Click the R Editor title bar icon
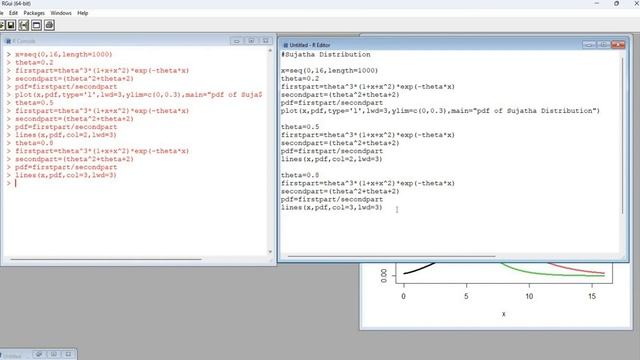The image size is (640, 360). pyautogui.click(x=285, y=45)
